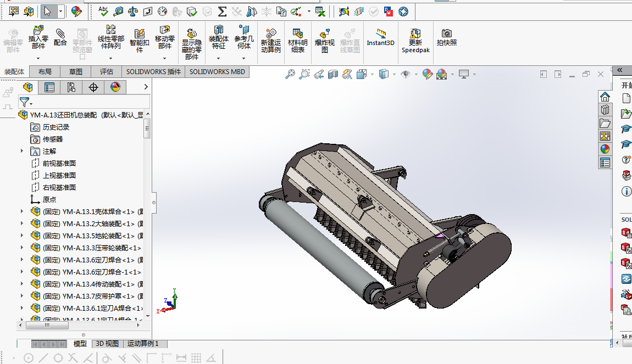Switch to 运动算例1 motion study tab
The width and height of the screenshot is (632, 364).
click(143, 344)
